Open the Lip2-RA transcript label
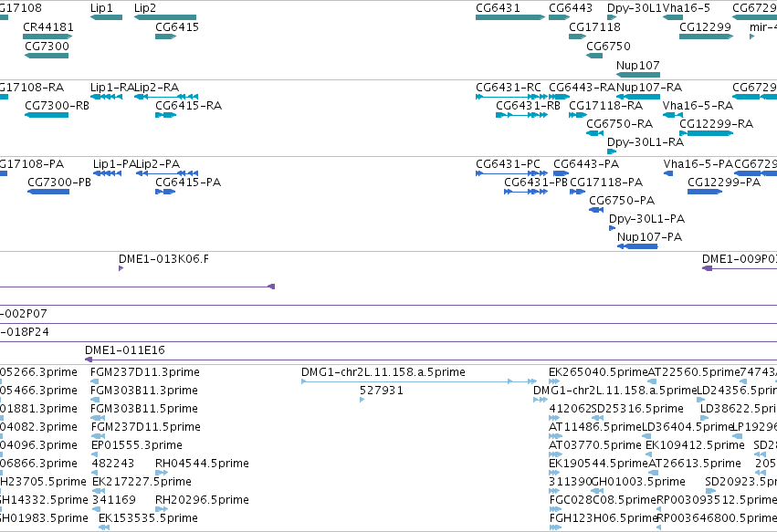Image resolution: width=777 pixels, height=532 pixels. coord(157,88)
